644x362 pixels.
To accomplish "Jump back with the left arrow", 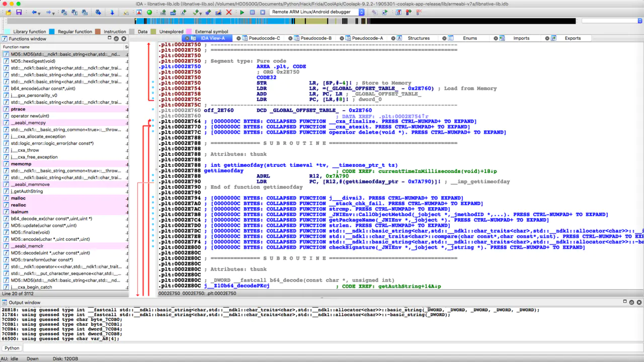I will pyautogui.click(x=34, y=12).
